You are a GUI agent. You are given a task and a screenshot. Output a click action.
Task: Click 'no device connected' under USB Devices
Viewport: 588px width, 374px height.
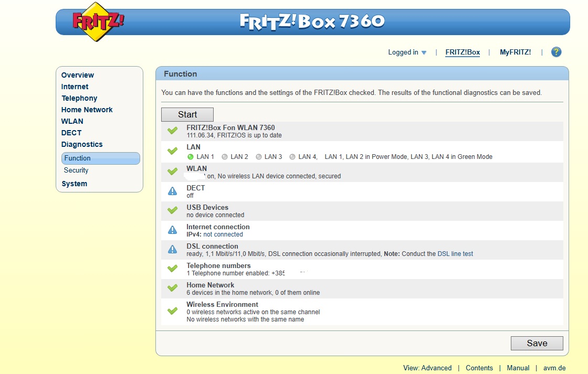click(x=215, y=215)
